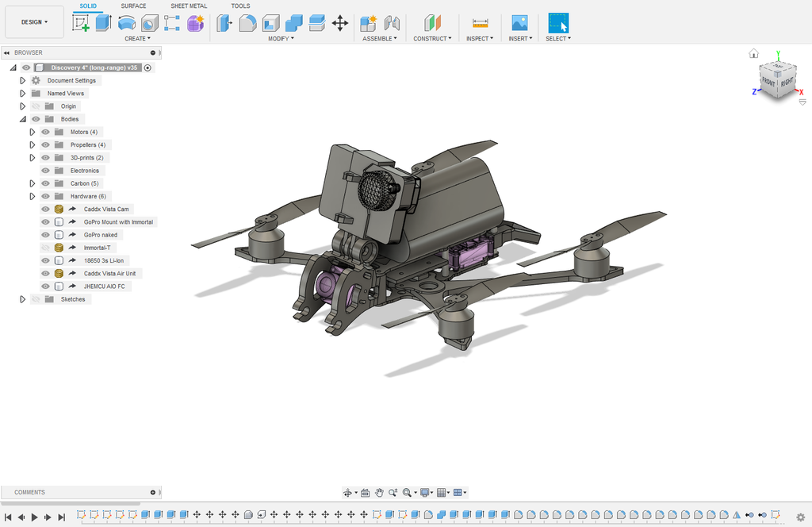Open the CREATE dropdown menu
Image resolution: width=812 pixels, height=527 pixels.
(137, 39)
